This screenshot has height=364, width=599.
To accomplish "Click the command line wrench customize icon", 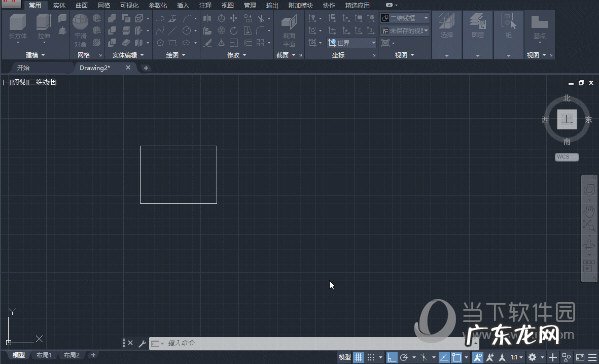I will point(142,343).
